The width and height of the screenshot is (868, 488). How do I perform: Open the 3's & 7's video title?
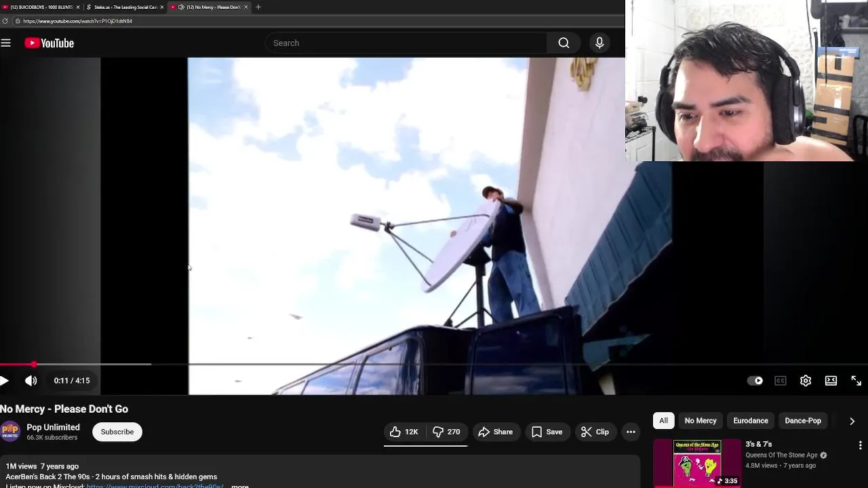point(759,445)
